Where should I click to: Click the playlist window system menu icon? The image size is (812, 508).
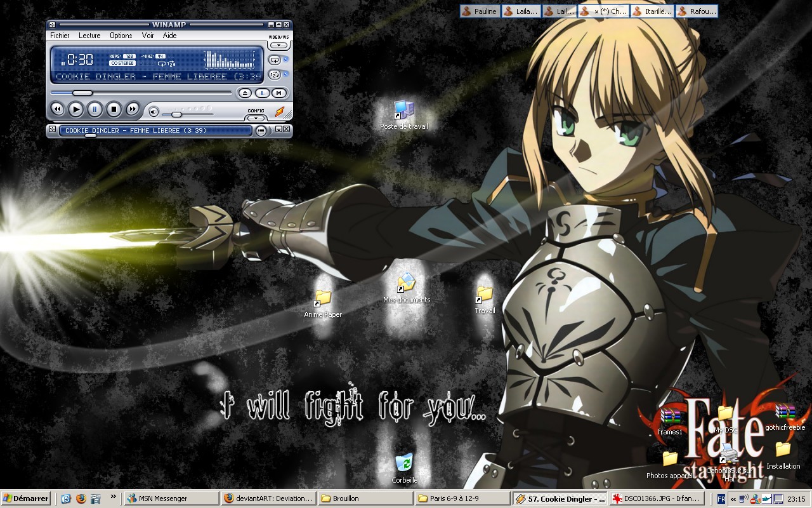52,129
